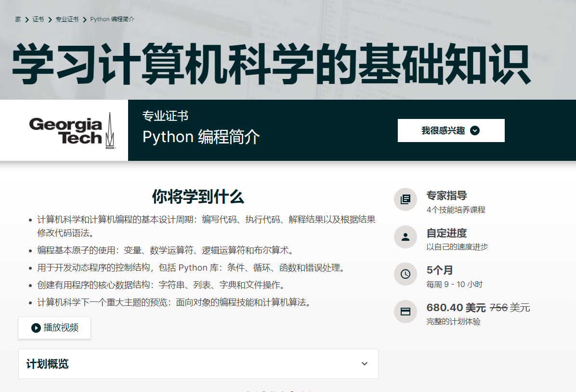The width and height of the screenshot is (576, 392).
Task: Click the play icon in 播放视频 button
Action: point(36,327)
